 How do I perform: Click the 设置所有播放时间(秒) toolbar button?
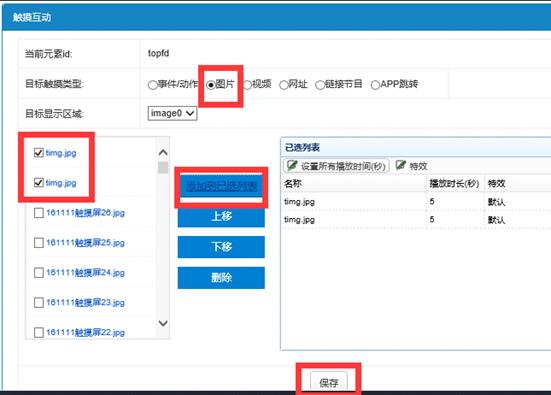click(336, 166)
